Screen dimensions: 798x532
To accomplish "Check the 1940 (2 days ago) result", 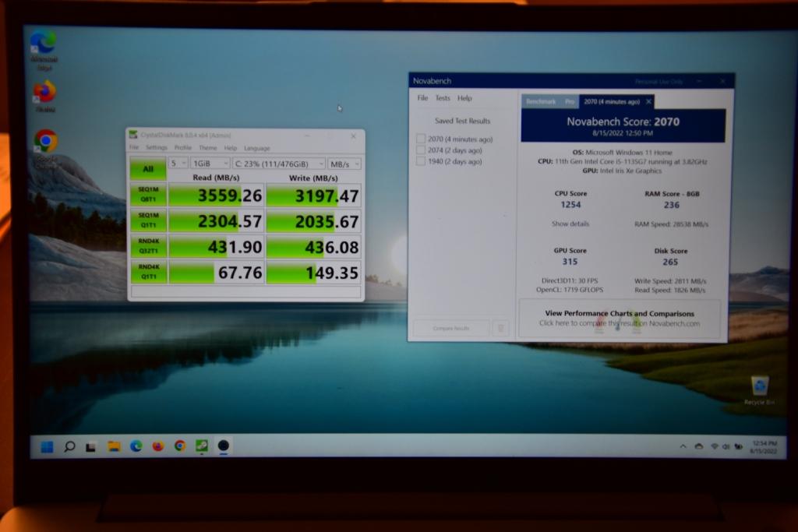I will pos(421,161).
